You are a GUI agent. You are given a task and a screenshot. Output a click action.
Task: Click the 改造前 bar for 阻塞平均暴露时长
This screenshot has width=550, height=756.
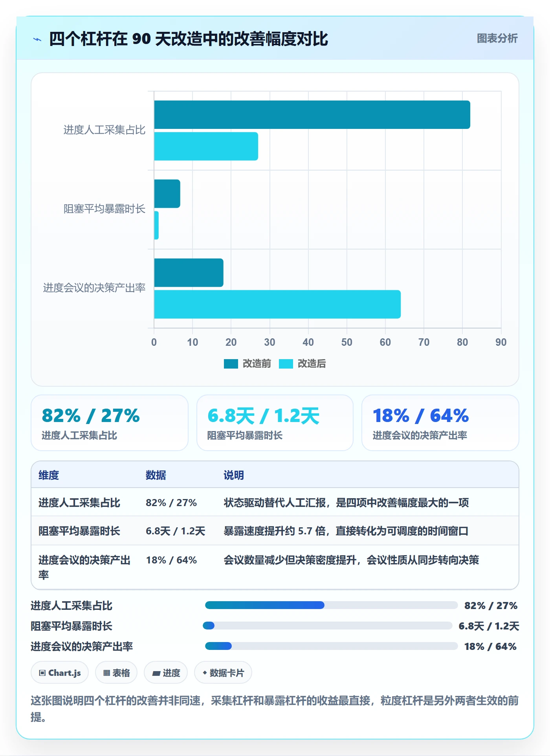[x=167, y=194]
